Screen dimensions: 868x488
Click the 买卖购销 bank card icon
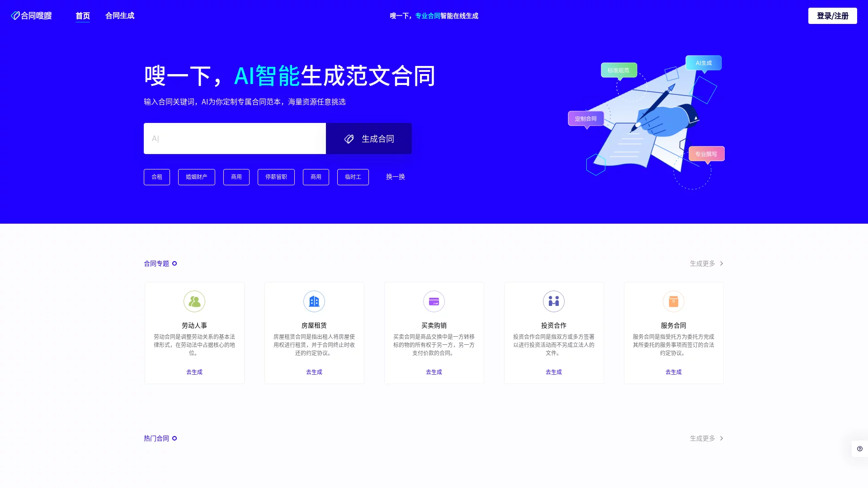point(434,301)
